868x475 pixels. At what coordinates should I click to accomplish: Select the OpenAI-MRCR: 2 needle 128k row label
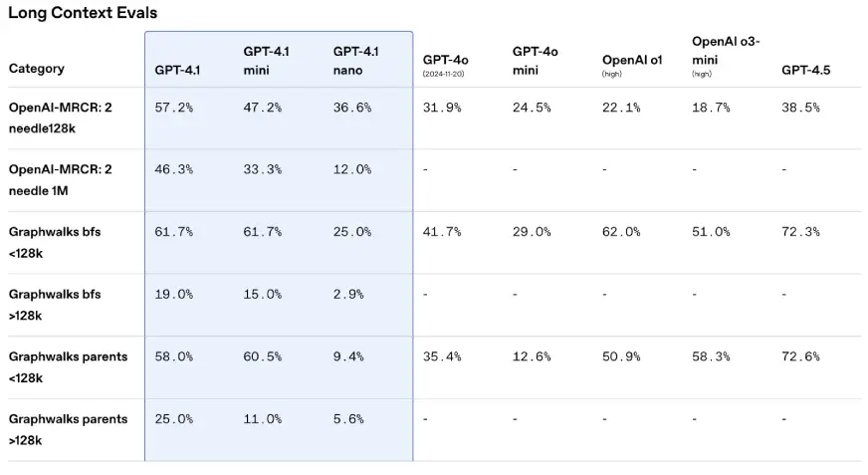pyautogui.click(x=60, y=118)
